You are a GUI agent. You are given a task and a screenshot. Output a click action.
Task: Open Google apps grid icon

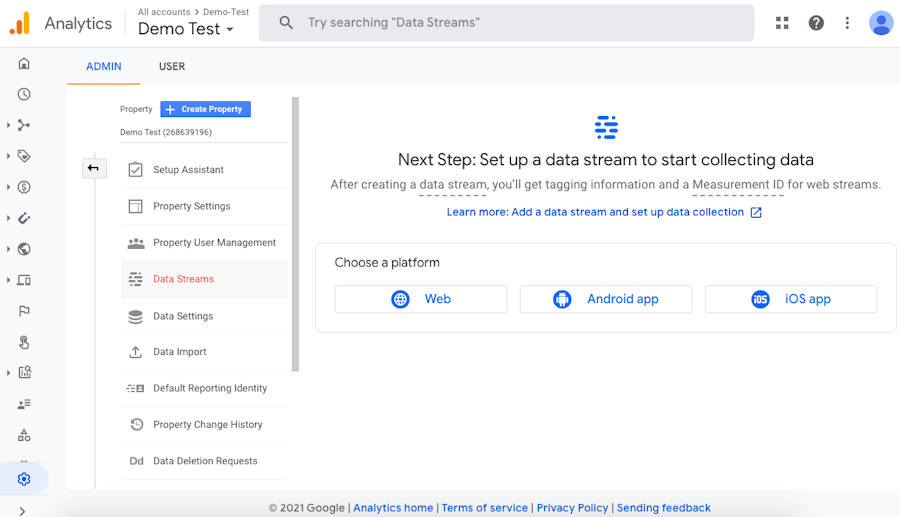[782, 22]
